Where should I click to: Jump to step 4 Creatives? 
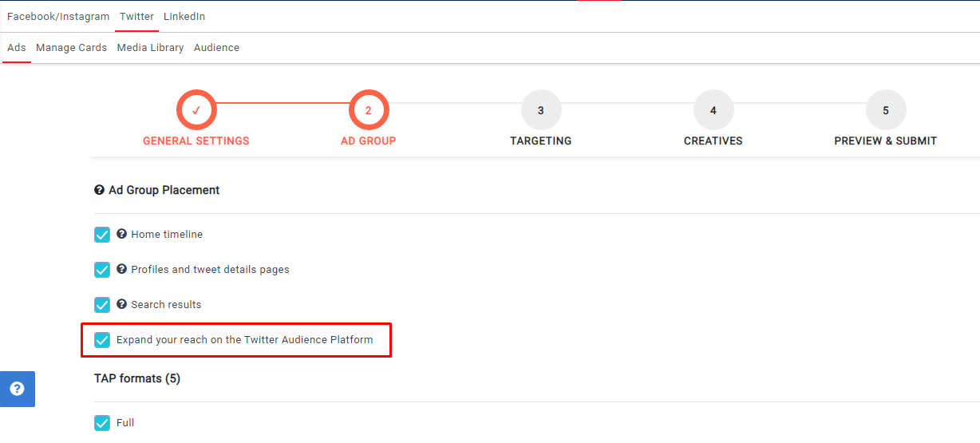[x=713, y=110]
